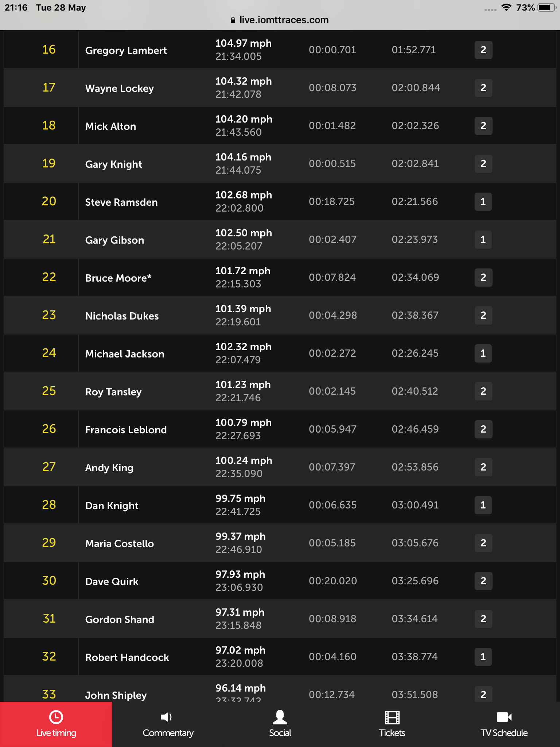Switch to the Commentary tab label
Image resolution: width=560 pixels, height=747 pixels.
click(168, 733)
